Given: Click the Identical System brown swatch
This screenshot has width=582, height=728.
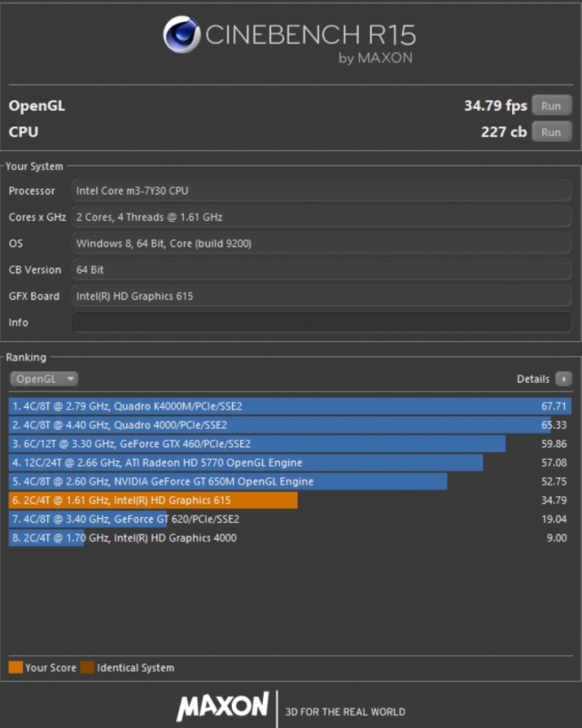Looking at the screenshot, I should click(x=87, y=667).
